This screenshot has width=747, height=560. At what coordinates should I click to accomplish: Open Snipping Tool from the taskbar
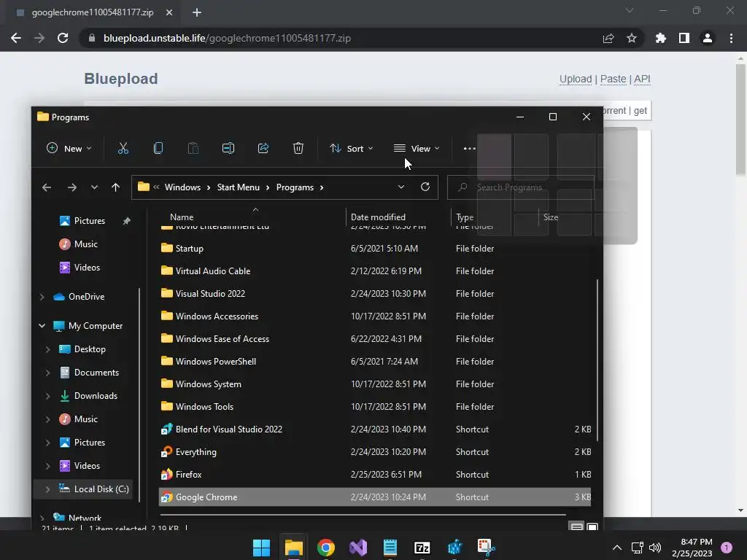tap(486, 548)
